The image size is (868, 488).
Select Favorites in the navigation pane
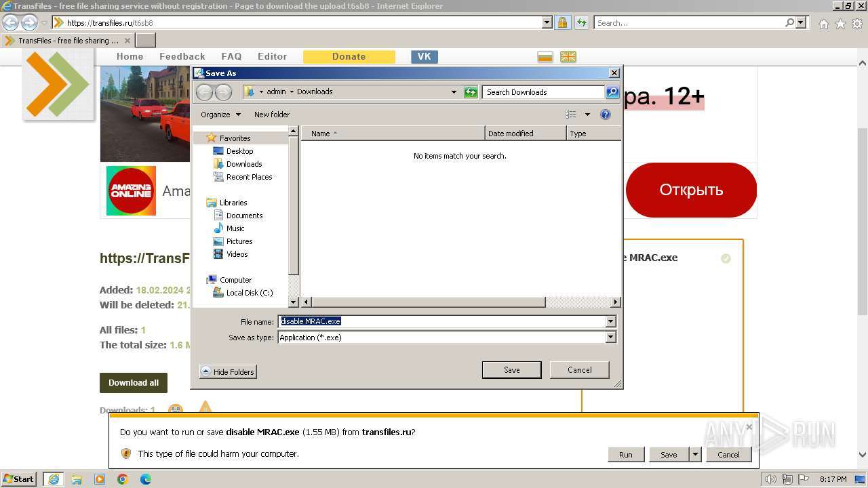pos(235,138)
